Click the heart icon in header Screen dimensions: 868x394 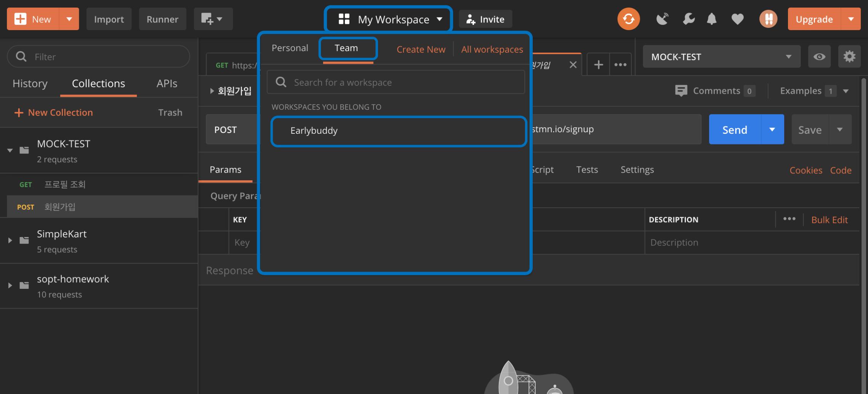coord(737,19)
